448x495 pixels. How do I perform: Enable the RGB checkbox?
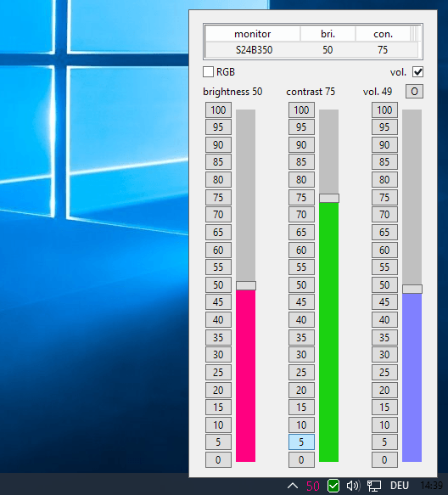(x=208, y=72)
